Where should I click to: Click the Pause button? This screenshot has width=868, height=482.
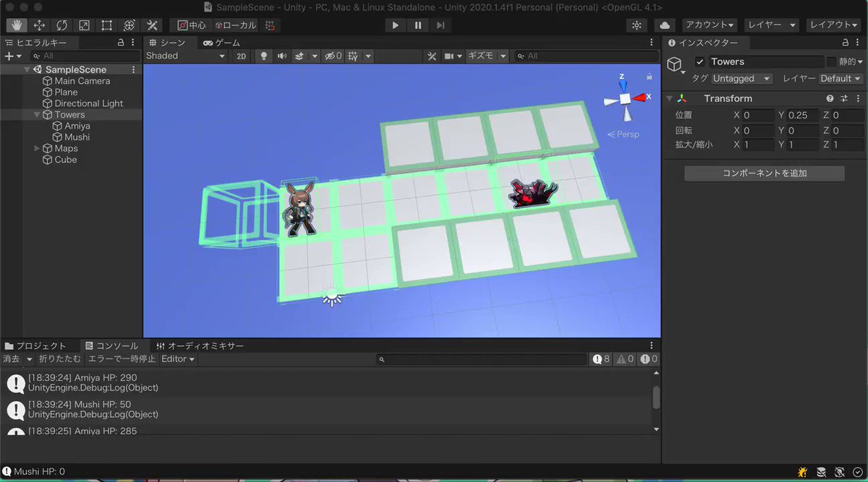coord(418,25)
